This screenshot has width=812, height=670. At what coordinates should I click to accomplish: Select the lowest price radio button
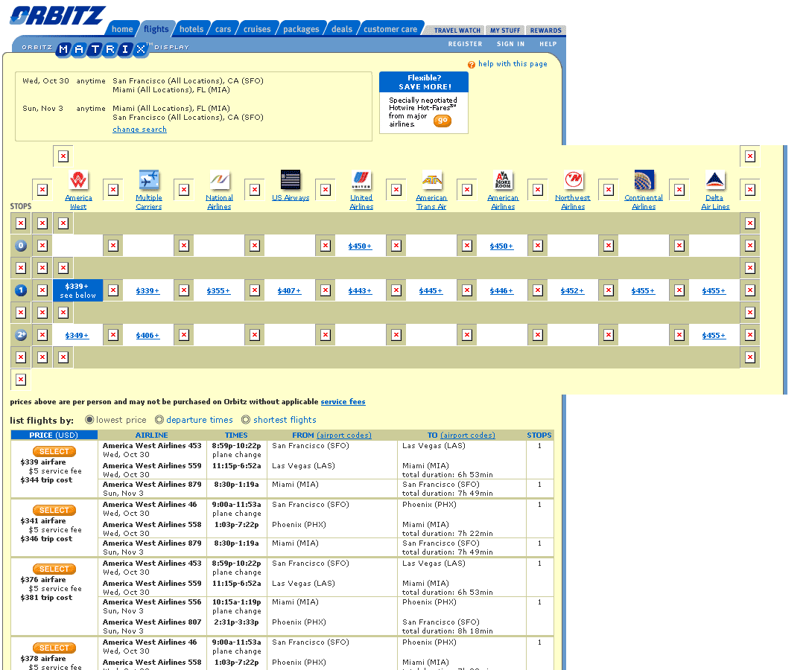(89, 420)
